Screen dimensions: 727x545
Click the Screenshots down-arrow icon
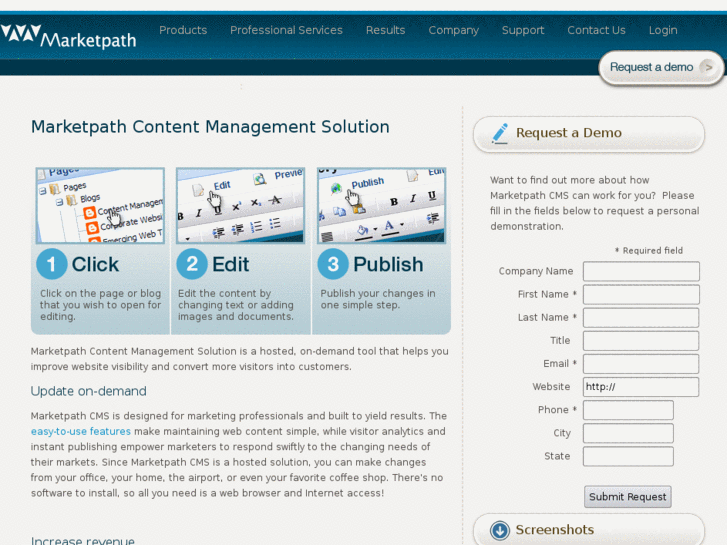(x=500, y=530)
